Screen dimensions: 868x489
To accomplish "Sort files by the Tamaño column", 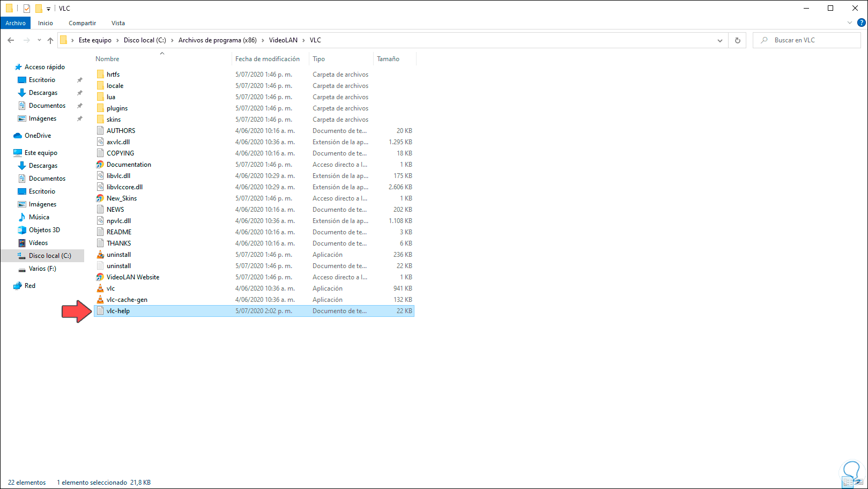I will point(388,59).
